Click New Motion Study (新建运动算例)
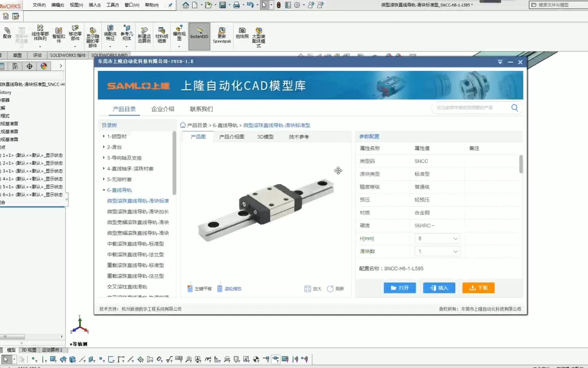Screen dimensions: 588x368 [144, 35]
